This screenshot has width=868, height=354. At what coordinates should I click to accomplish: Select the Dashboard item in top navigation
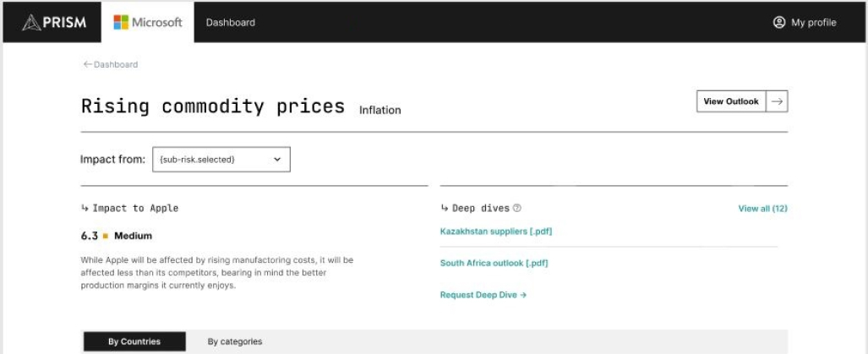coord(230,23)
